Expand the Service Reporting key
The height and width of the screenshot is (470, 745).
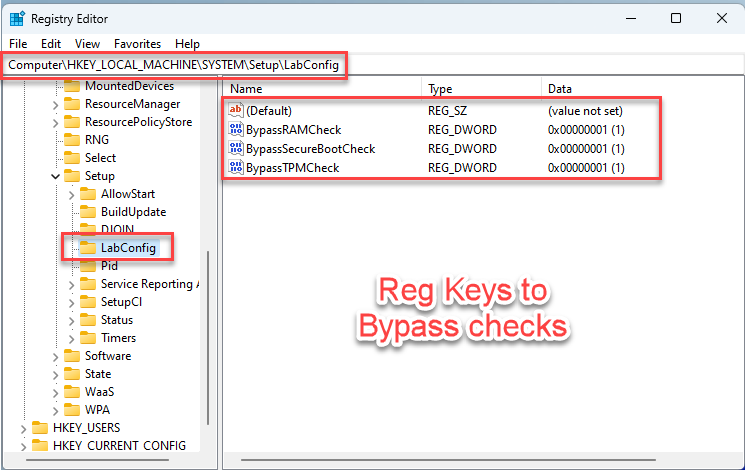click(x=71, y=285)
